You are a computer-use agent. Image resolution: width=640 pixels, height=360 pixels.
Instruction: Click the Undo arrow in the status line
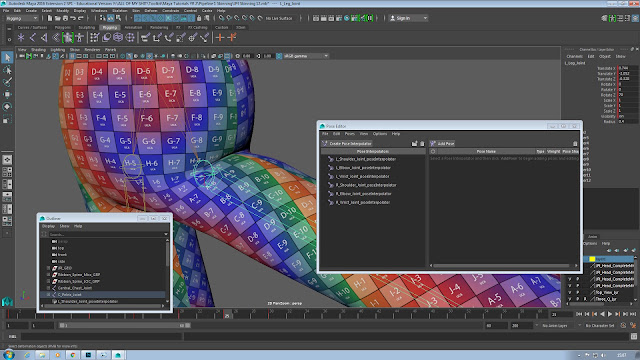point(73,18)
